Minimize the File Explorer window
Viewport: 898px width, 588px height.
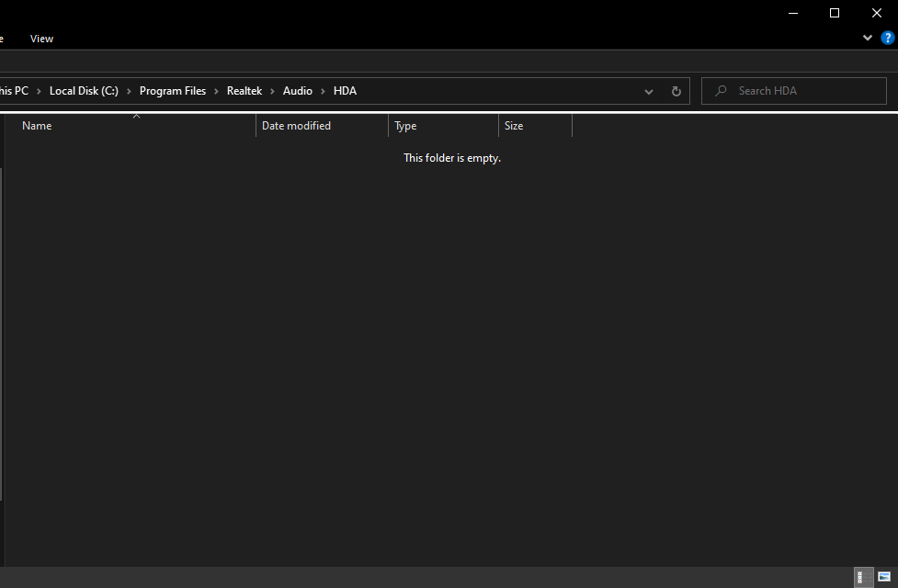click(793, 13)
